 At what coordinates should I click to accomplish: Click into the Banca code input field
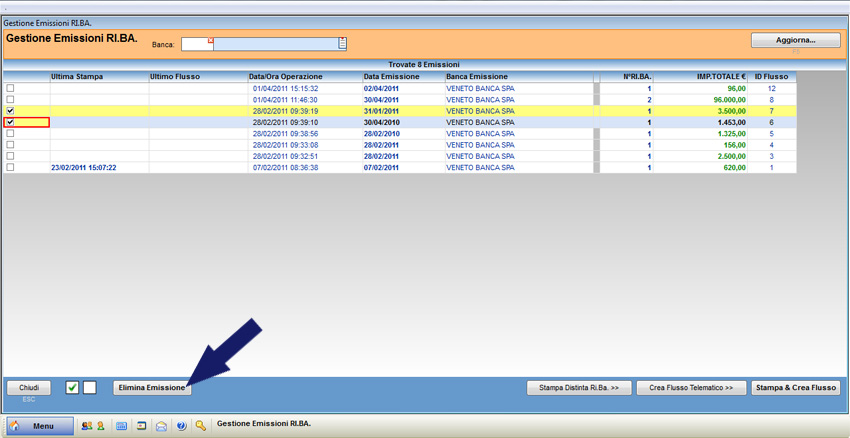coord(196,44)
